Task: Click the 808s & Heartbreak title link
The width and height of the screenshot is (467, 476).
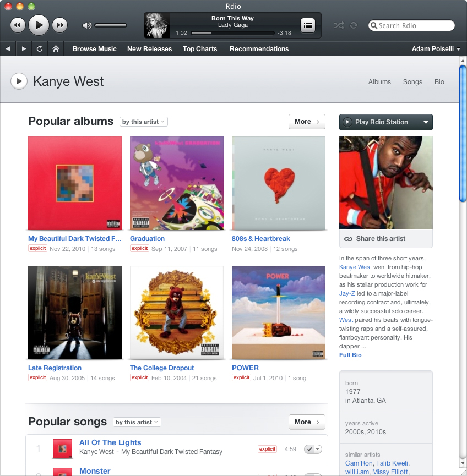Action: (260, 239)
